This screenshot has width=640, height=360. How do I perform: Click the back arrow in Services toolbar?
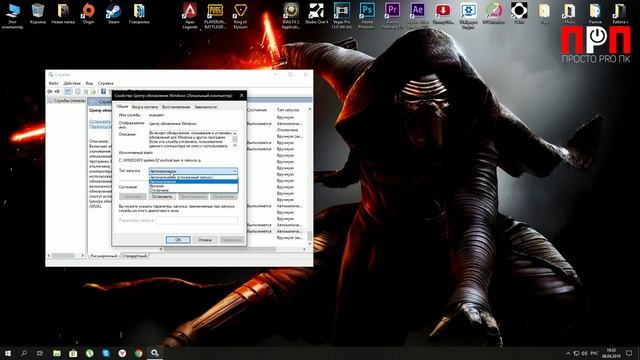pyautogui.click(x=51, y=91)
